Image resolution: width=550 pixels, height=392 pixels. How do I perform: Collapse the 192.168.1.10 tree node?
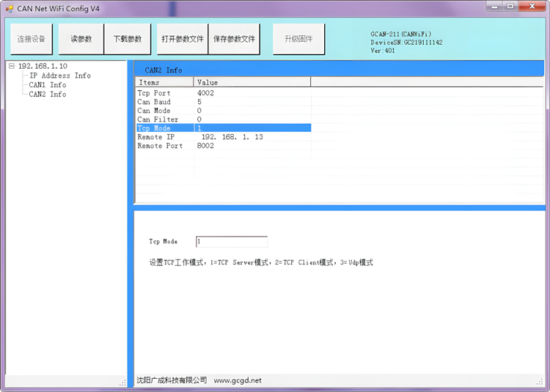pyautogui.click(x=12, y=66)
